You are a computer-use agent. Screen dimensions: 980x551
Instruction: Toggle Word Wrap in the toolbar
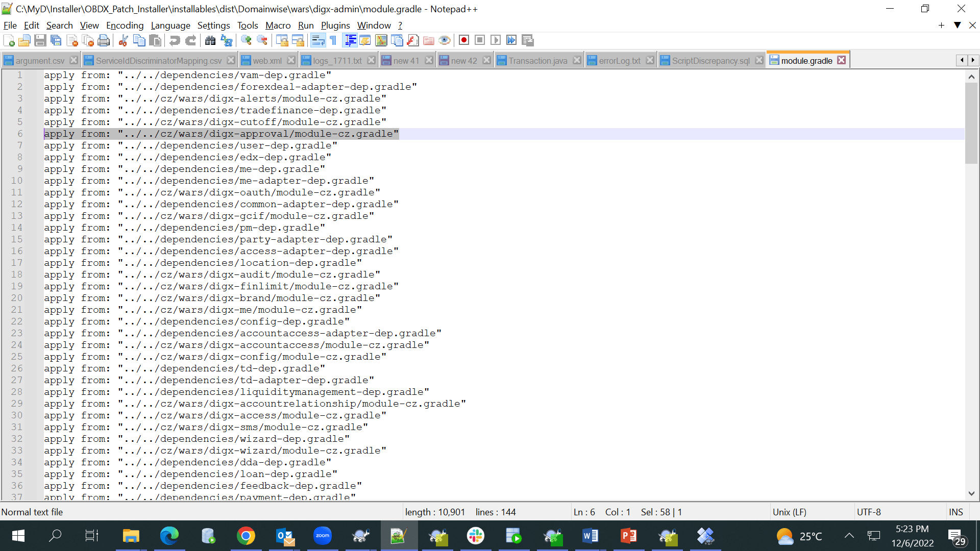tap(318, 40)
